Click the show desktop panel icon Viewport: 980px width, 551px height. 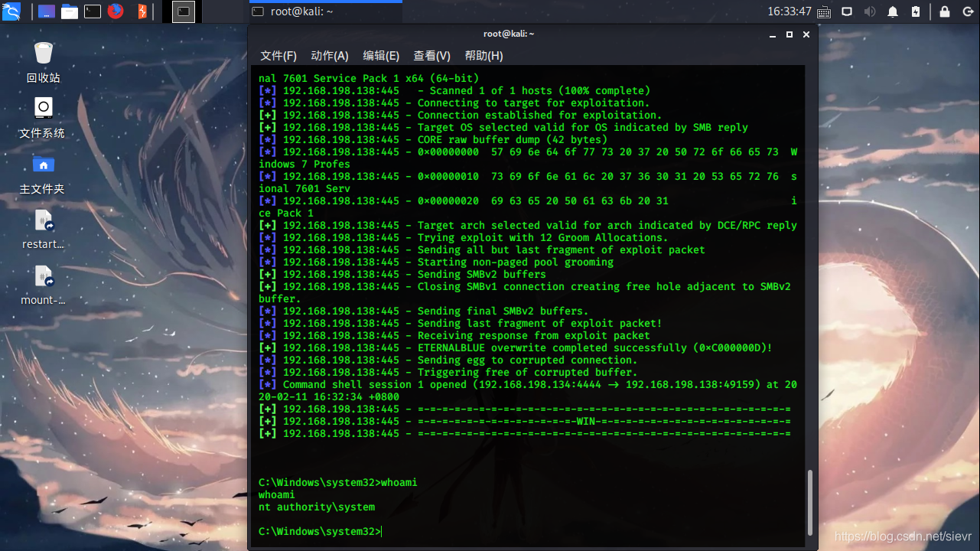point(47,11)
